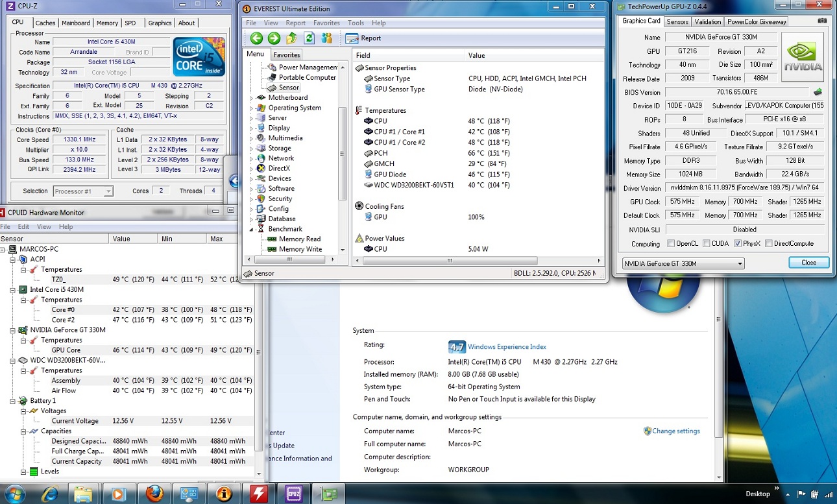Expand the Operating System node in EVEREST
This screenshot has height=504, width=837.
pyautogui.click(x=252, y=108)
